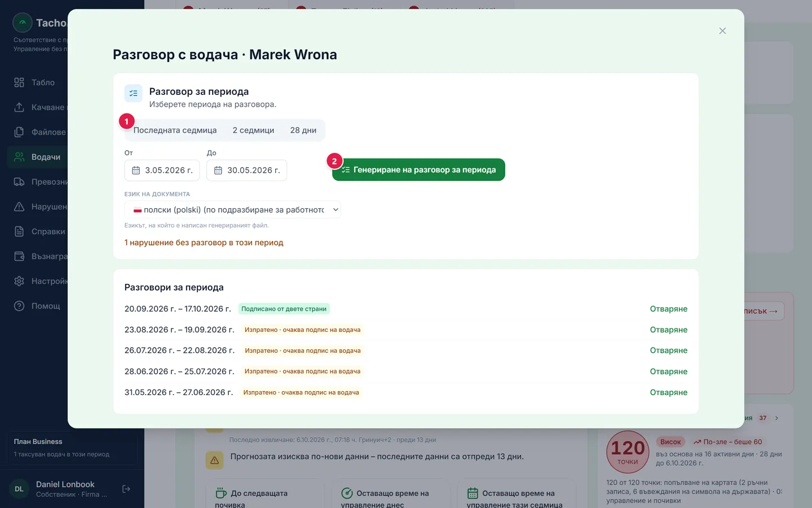The image size is (812, 508).
Task: Click the status badge in the 23.08.2026 row
Action: click(x=302, y=330)
